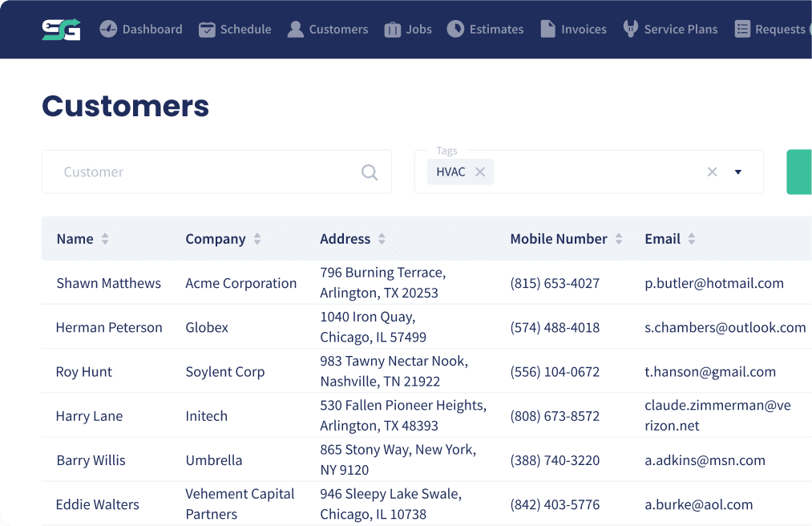Expand the Tags dropdown arrow
Screen dimensions: 812x526
[738, 172]
